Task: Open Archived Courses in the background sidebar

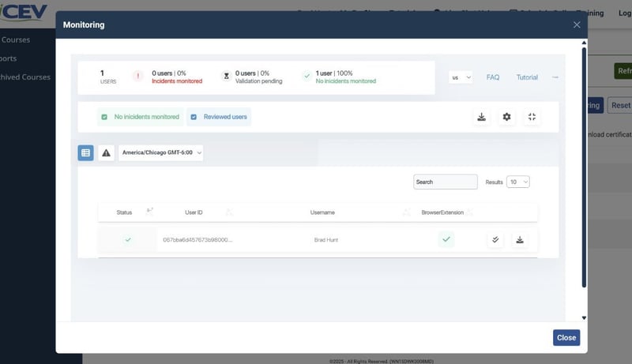Action: (25, 77)
